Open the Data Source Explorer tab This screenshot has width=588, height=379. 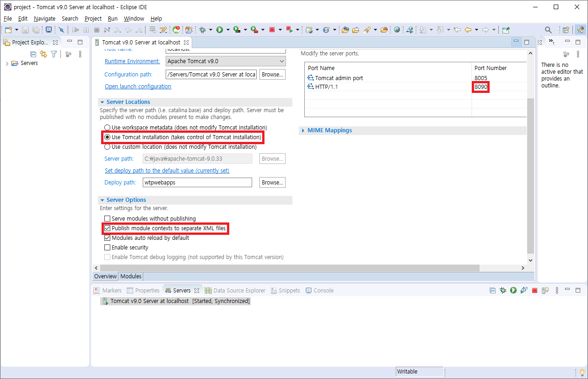[x=235, y=290]
